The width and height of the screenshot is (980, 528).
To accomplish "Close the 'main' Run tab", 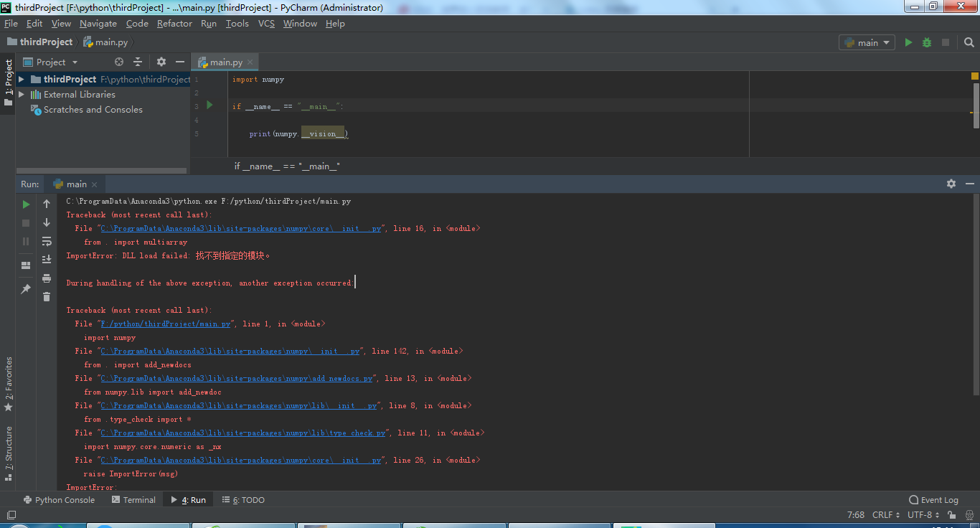I will [x=94, y=184].
